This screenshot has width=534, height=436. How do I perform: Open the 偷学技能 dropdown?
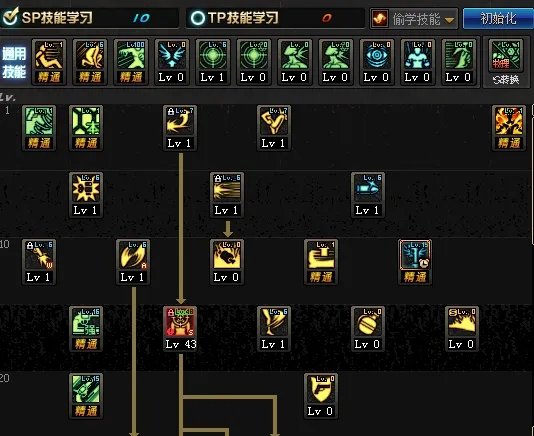click(414, 19)
